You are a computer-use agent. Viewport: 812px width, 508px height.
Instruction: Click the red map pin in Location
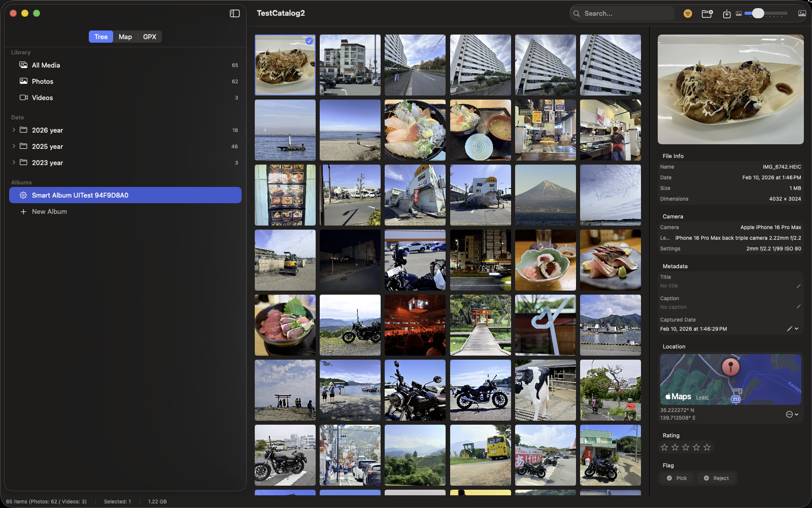pos(730,366)
